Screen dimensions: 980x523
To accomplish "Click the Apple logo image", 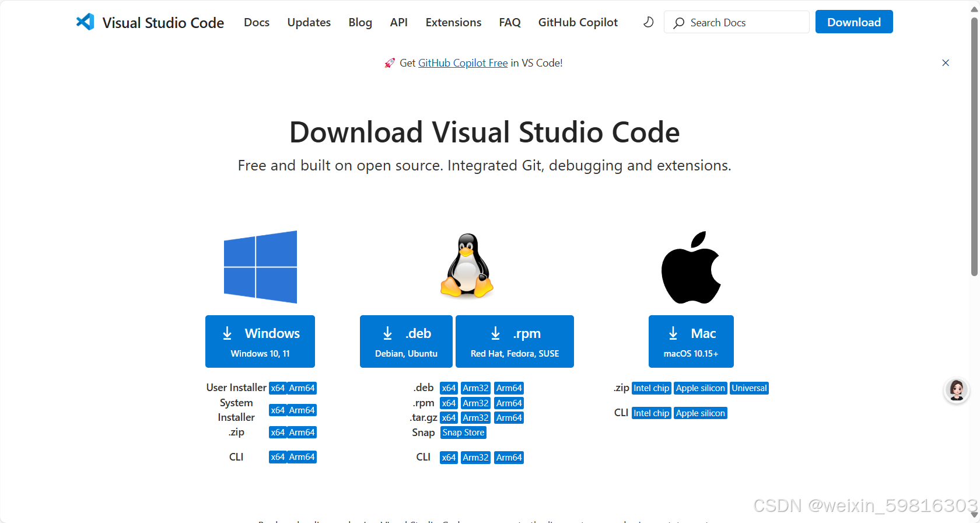I will click(x=691, y=267).
